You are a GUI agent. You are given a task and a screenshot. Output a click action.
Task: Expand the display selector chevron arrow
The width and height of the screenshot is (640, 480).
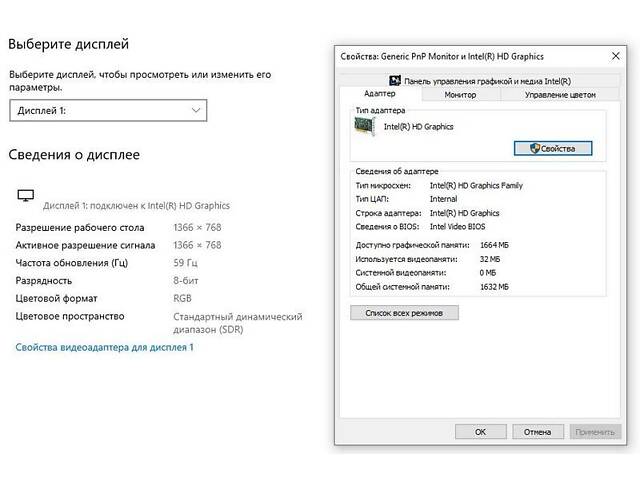pos(195,110)
